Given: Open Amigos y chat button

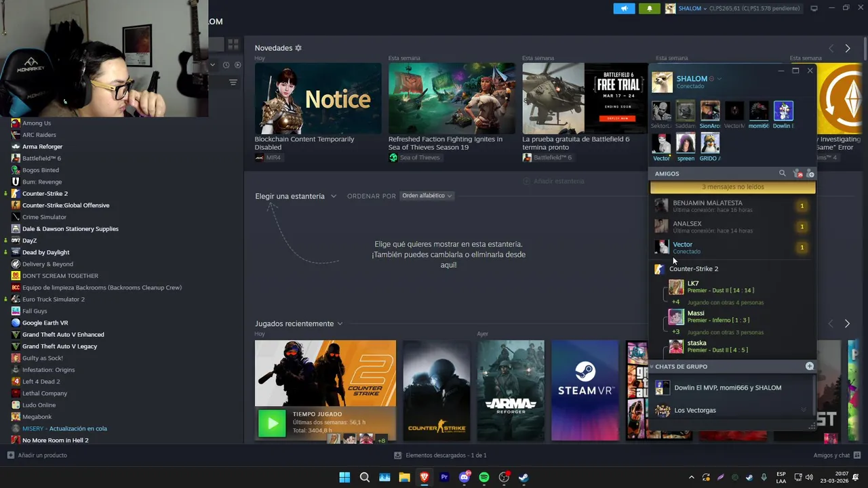Looking at the screenshot, I should coord(837,455).
